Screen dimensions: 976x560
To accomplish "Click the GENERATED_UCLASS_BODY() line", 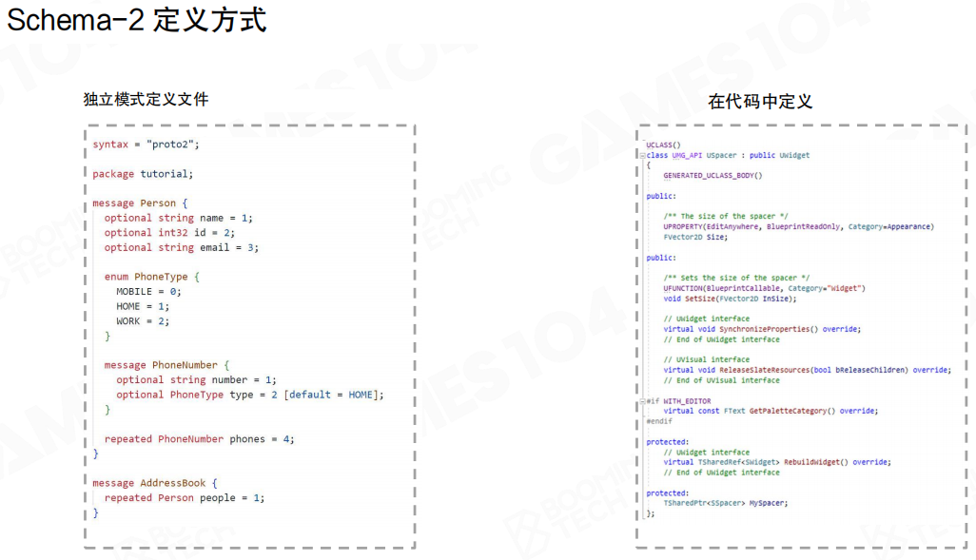I will click(x=712, y=176).
